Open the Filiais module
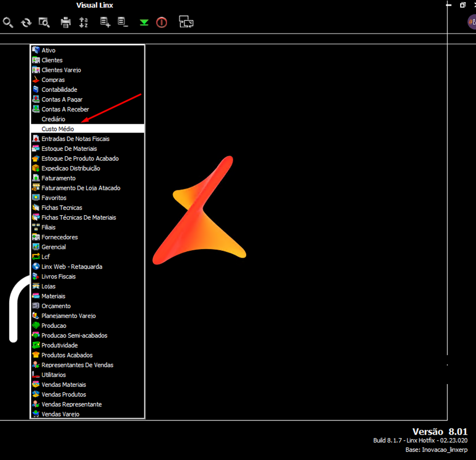Viewport: 476px width, 460px height. pyautogui.click(x=87, y=227)
